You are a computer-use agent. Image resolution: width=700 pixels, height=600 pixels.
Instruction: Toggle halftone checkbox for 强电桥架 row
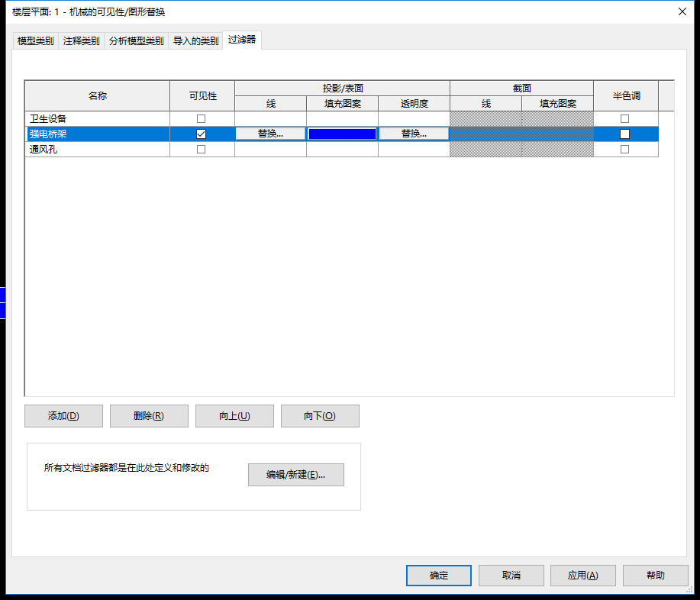click(625, 134)
